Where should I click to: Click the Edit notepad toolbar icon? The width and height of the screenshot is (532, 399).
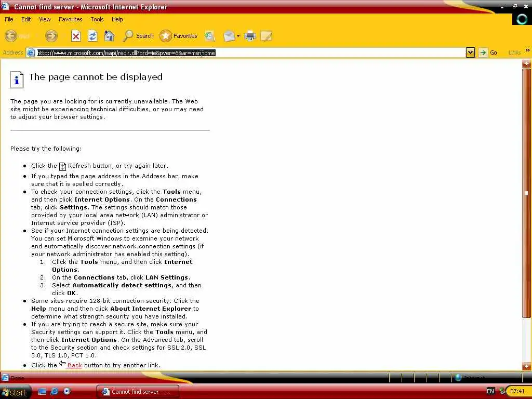click(267, 36)
